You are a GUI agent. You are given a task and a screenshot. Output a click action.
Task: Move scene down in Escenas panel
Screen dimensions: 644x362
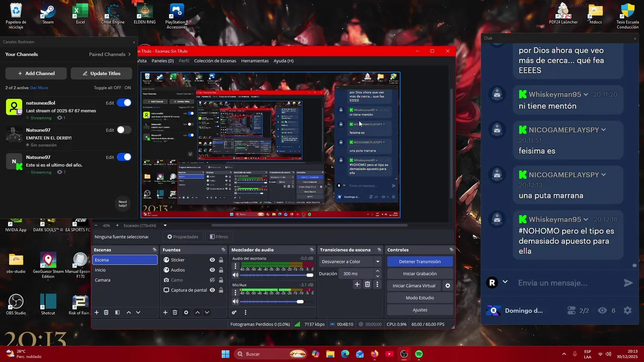pyautogui.click(x=138, y=312)
